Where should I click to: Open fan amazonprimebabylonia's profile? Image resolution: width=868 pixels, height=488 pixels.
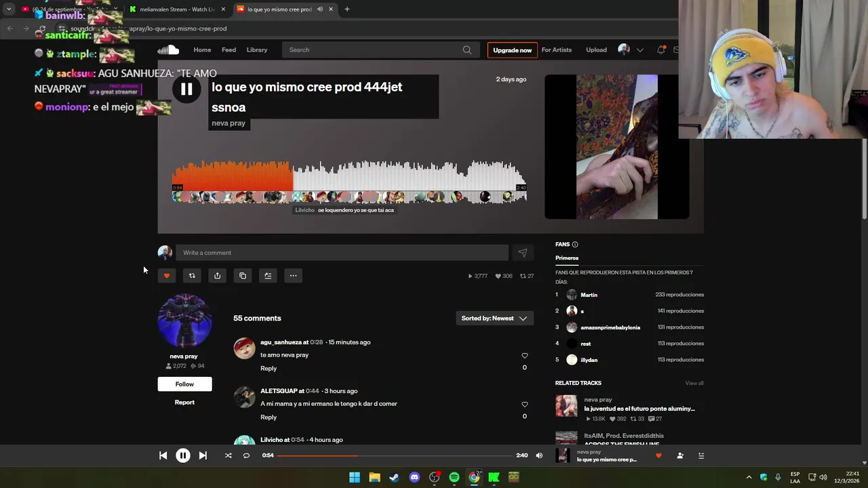pyautogui.click(x=610, y=328)
